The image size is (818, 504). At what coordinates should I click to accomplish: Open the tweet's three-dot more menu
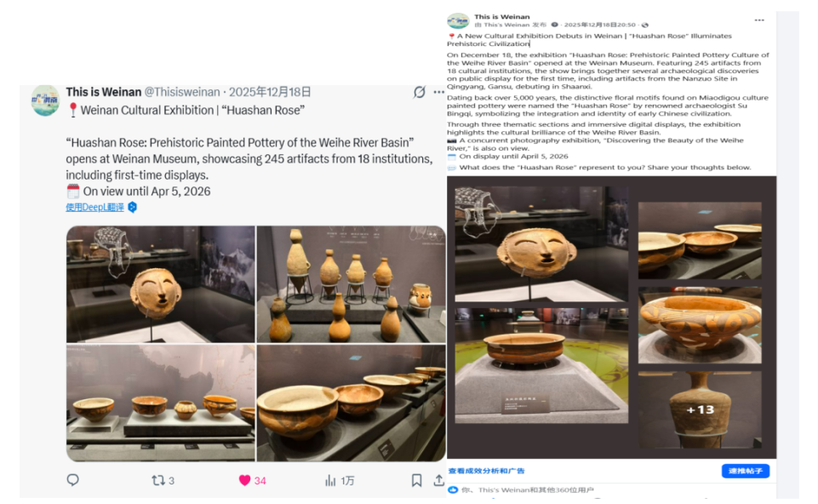[438, 92]
